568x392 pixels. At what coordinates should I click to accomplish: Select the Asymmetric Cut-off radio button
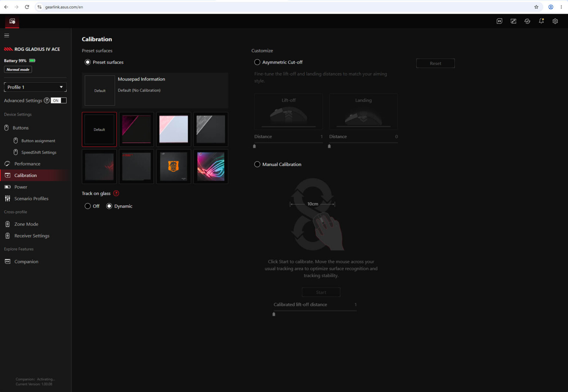[257, 62]
